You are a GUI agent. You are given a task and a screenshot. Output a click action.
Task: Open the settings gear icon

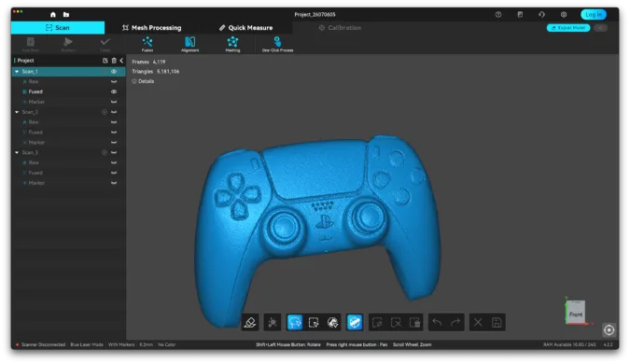[x=564, y=14]
